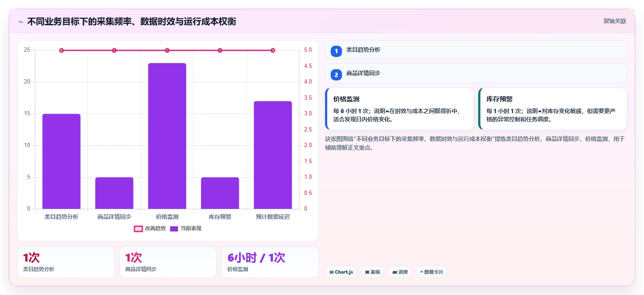Click the 这张图围绕 summary paragraph

pos(476,143)
